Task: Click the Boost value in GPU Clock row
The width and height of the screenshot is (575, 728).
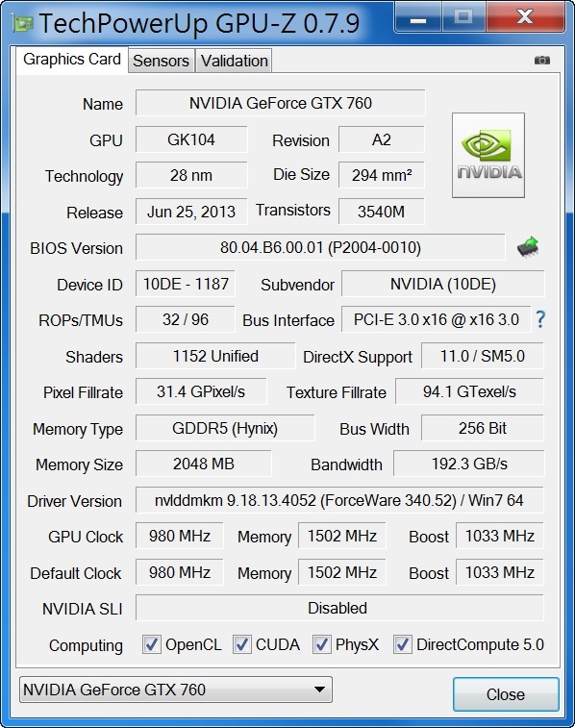Action: [x=500, y=537]
